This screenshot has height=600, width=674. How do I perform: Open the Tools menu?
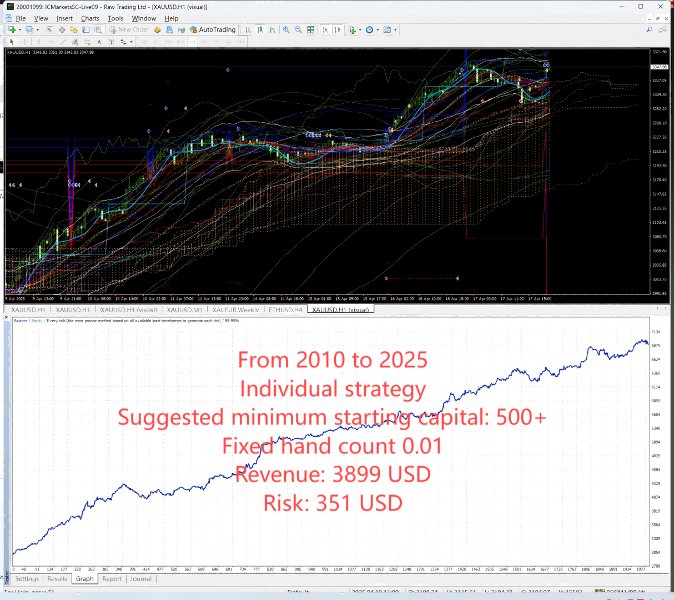coord(116,18)
